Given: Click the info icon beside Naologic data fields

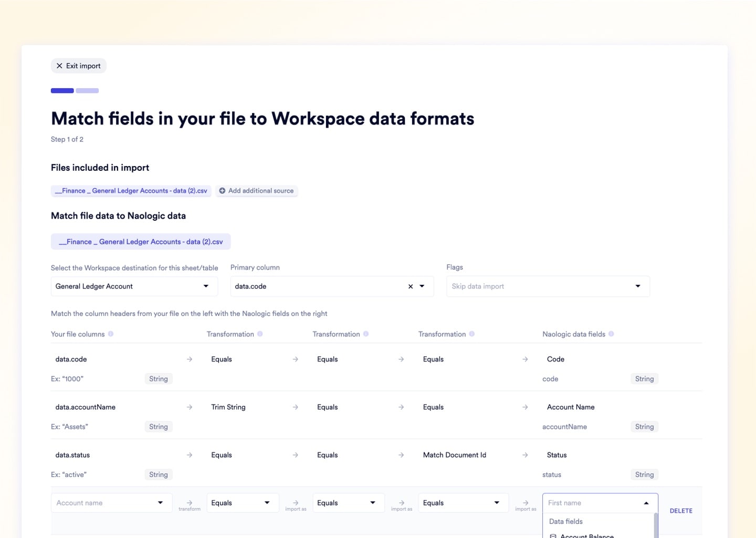Looking at the screenshot, I should click(612, 334).
